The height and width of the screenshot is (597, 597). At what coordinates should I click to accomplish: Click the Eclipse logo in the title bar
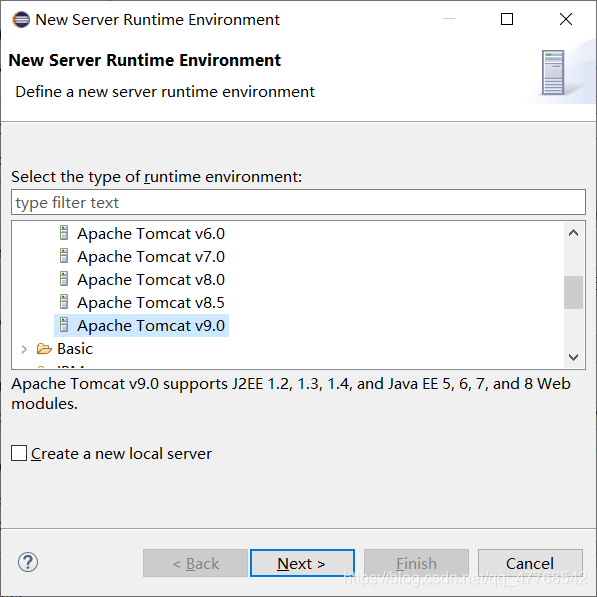pyautogui.click(x=21, y=19)
